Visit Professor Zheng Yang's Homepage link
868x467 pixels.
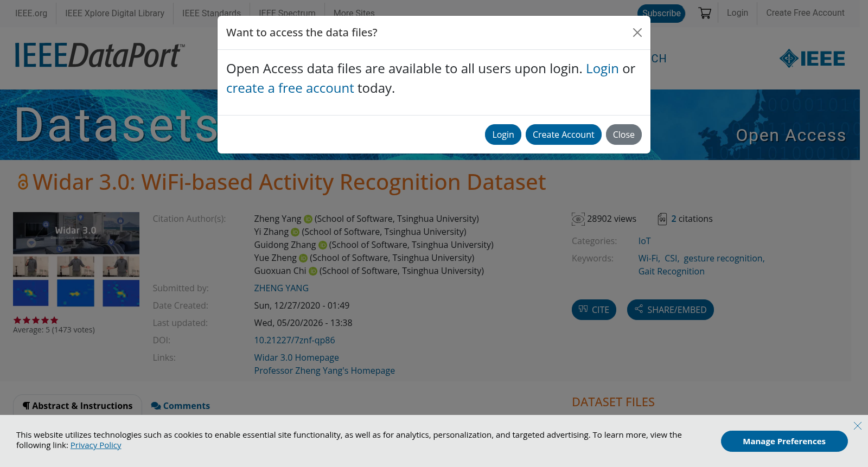324,370
